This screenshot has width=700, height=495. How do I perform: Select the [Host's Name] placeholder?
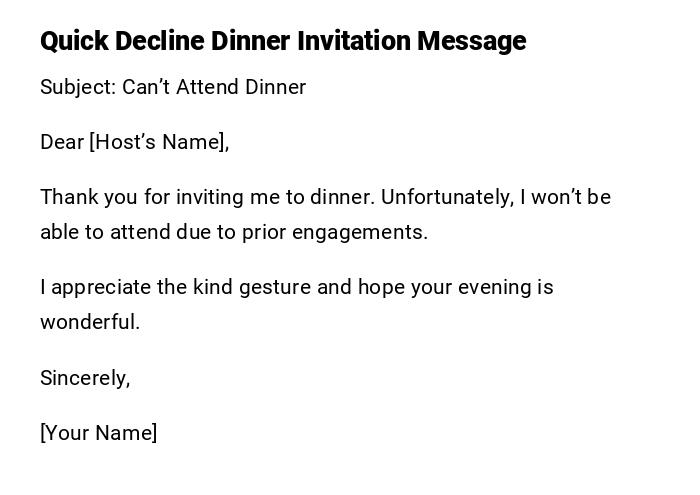tap(159, 142)
